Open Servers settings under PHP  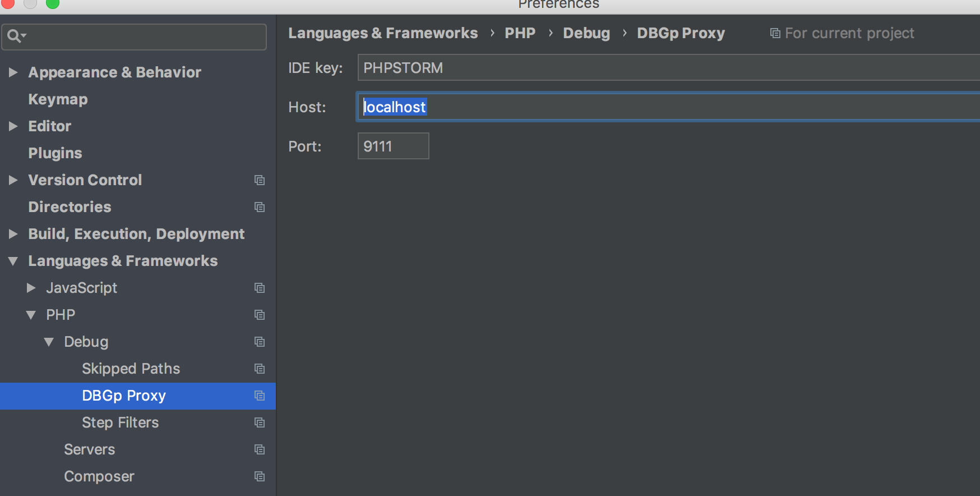pos(89,449)
